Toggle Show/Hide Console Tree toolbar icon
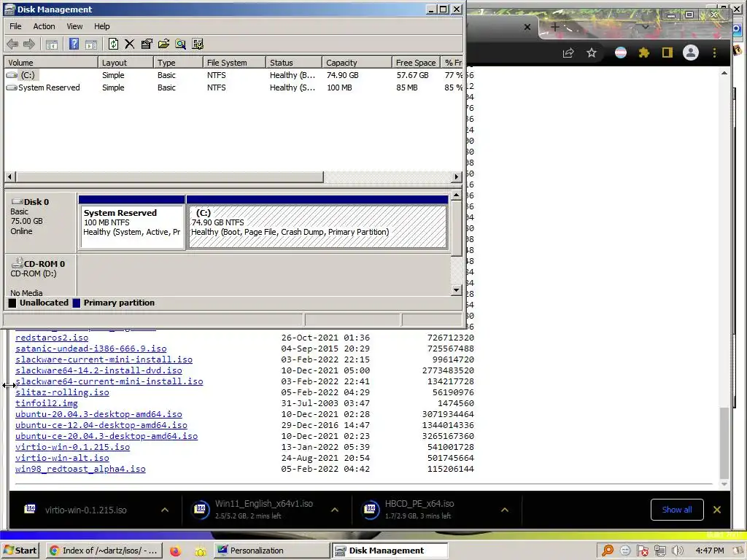747x560 pixels. click(x=52, y=44)
